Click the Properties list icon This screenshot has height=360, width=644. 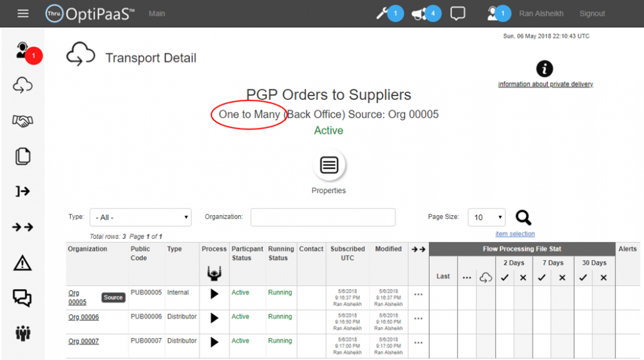tap(329, 166)
